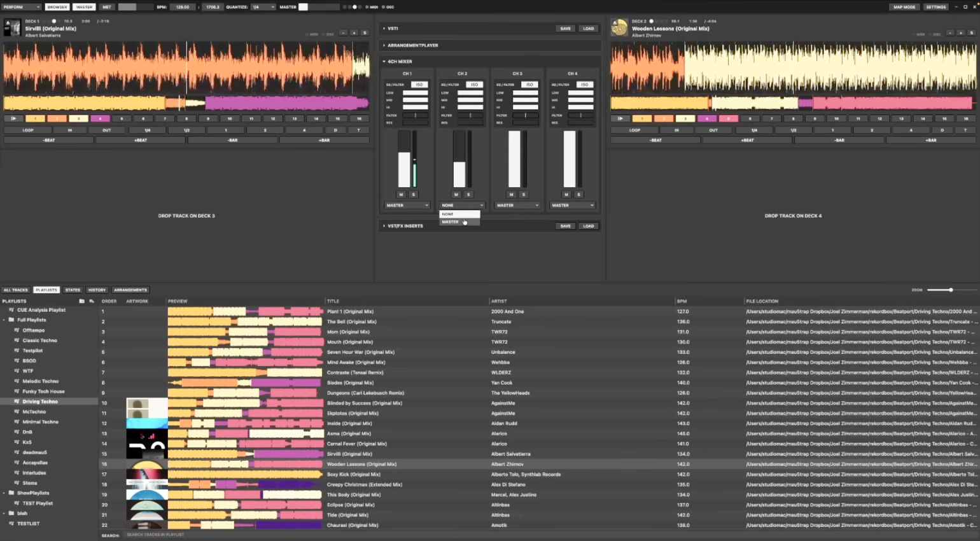Click Load button in VST/FX Inserts
Image resolution: width=980 pixels, height=541 pixels.
coord(589,226)
